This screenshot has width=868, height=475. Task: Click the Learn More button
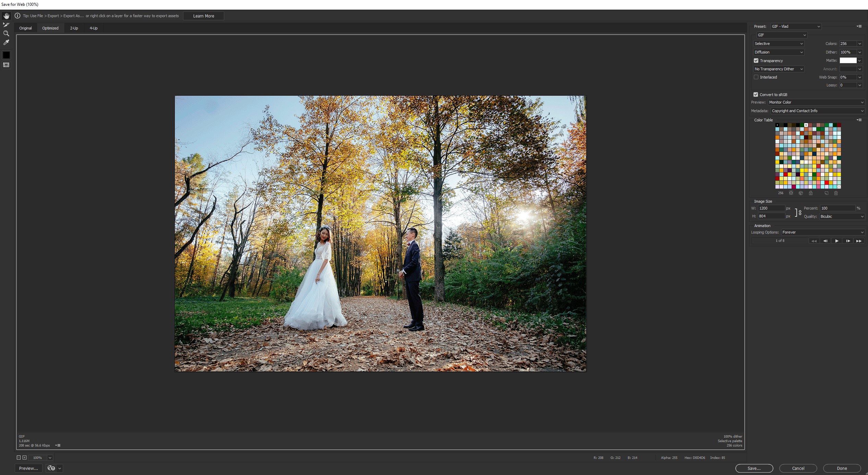click(x=204, y=16)
